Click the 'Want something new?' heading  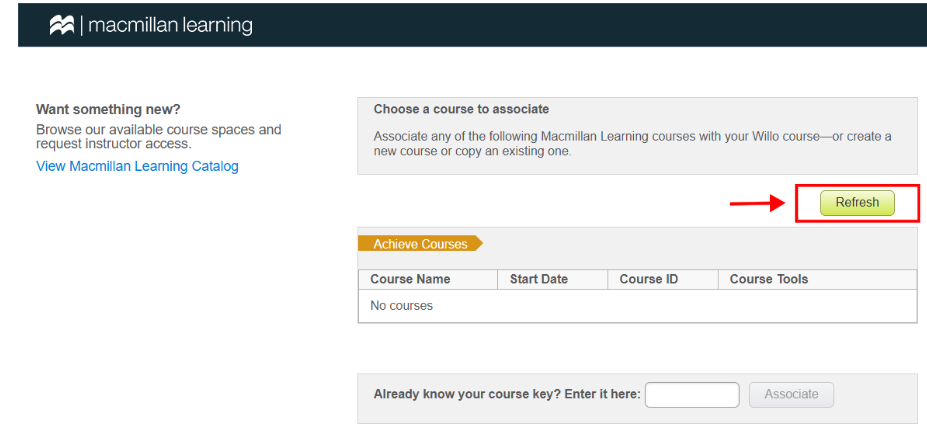(x=108, y=109)
